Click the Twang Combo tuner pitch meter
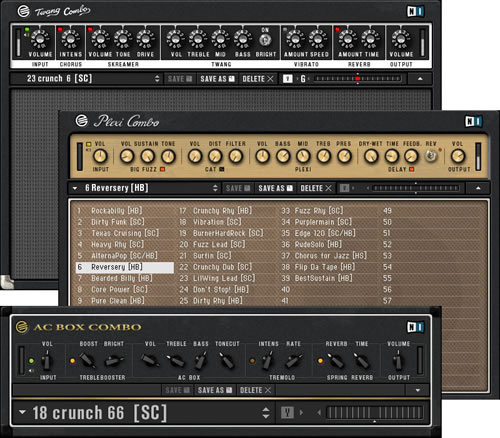Viewport: 500px width, 438px height. (x=357, y=79)
